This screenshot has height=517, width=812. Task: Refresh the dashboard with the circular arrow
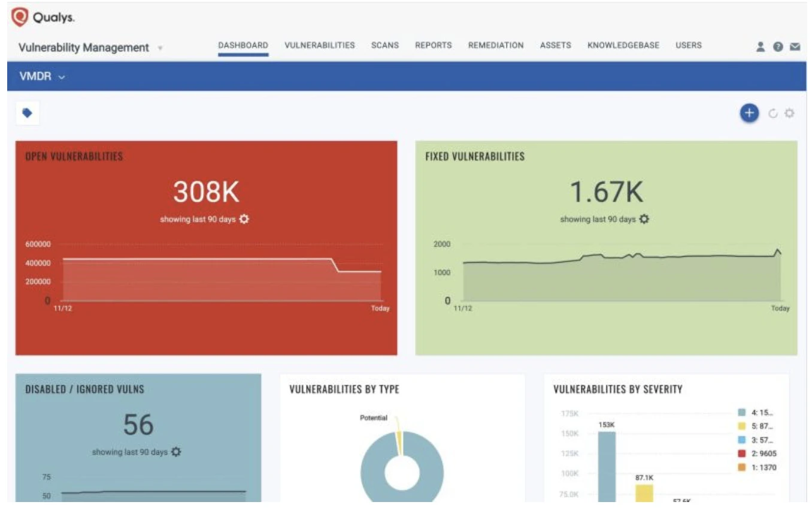(772, 112)
